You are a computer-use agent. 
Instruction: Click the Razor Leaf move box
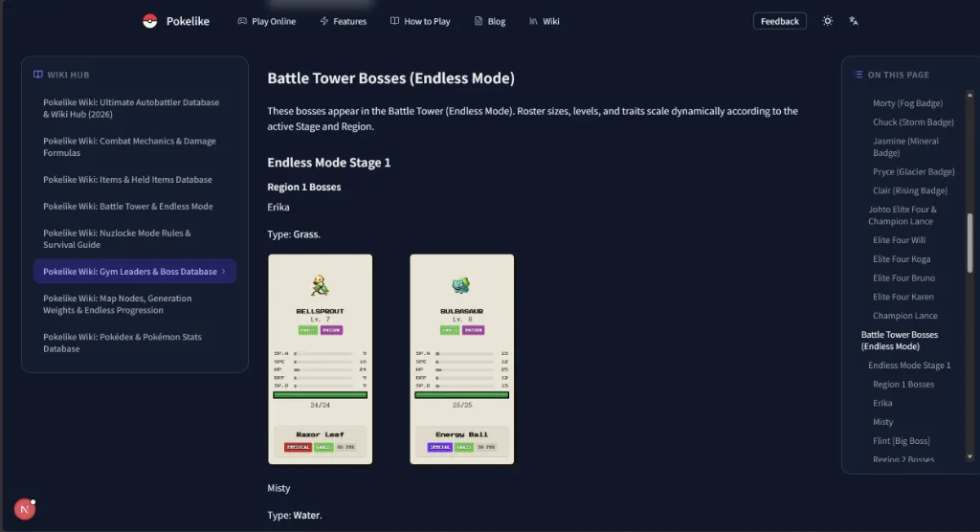[x=320, y=440]
